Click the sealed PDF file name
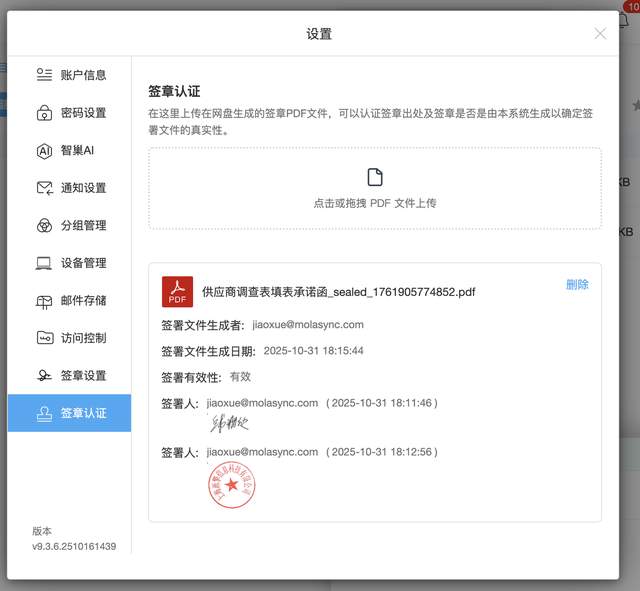 point(338,292)
